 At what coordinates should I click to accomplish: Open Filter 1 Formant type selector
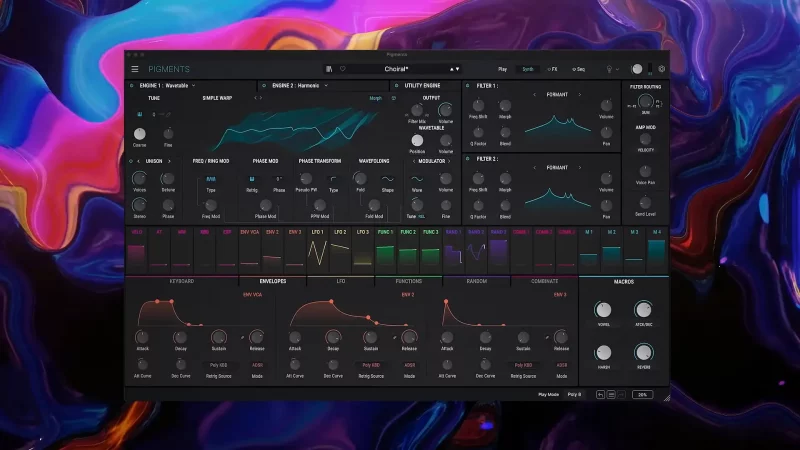[556, 95]
